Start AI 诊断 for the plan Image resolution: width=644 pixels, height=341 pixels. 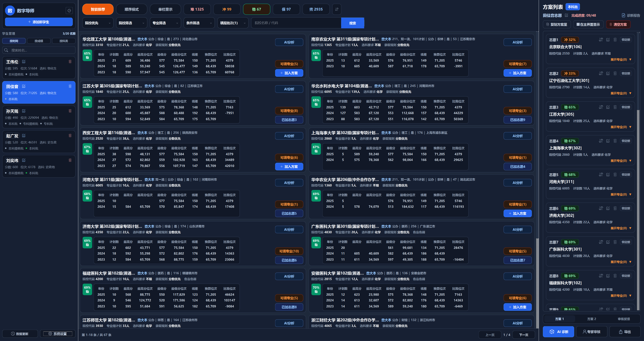click(x=559, y=331)
